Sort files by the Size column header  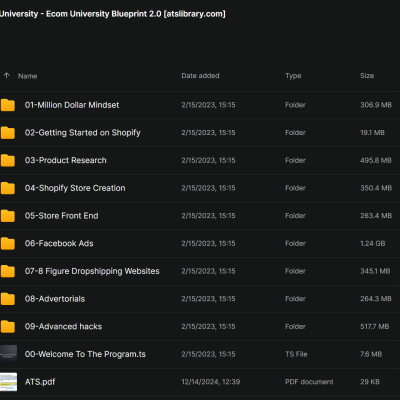367,76
